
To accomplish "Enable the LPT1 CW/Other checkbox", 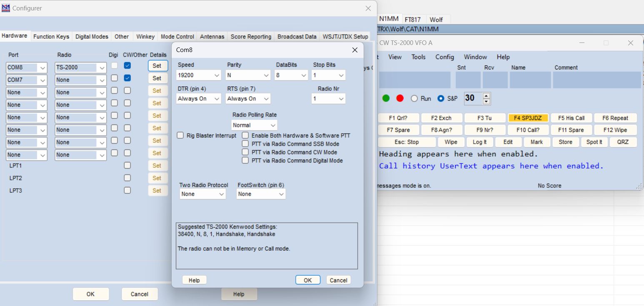I will point(127,165).
